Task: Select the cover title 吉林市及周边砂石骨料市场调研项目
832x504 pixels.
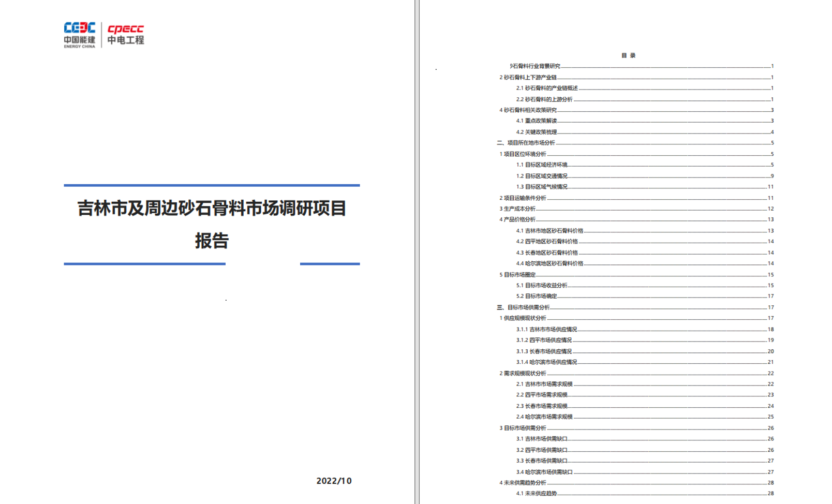Action: [x=212, y=209]
